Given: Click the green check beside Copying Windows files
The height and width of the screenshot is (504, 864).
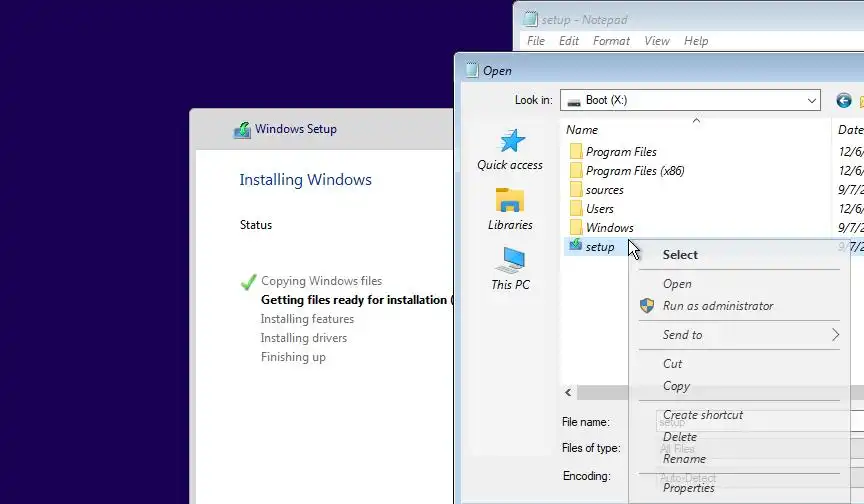Looking at the screenshot, I should click(x=249, y=281).
